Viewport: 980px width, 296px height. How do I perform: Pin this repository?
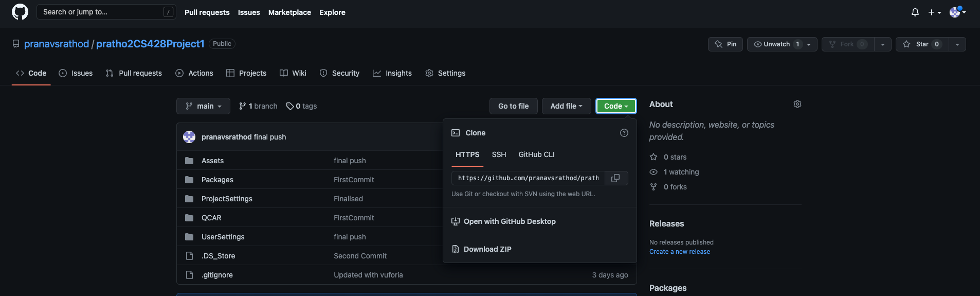[x=725, y=44]
